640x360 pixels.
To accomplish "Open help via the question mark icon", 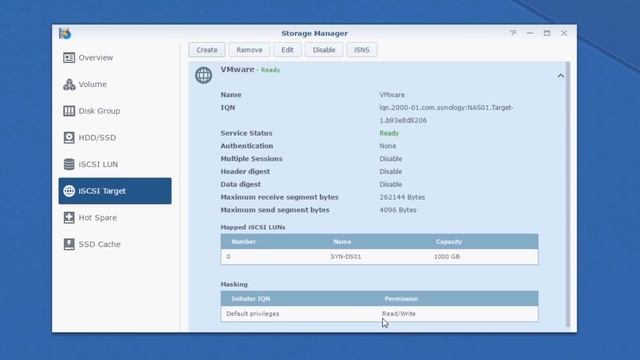I will pos(513,33).
